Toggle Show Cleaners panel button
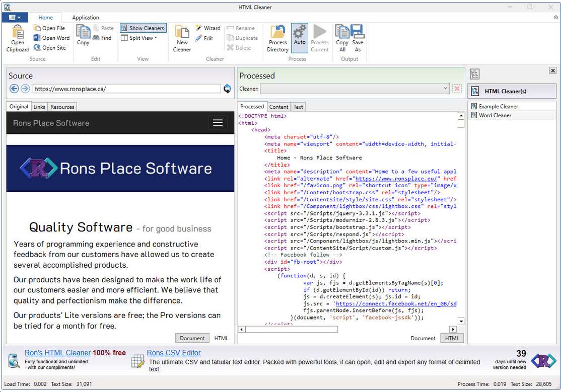The height and width of the screenshot is (392, 561). click(x=143, y=28)
